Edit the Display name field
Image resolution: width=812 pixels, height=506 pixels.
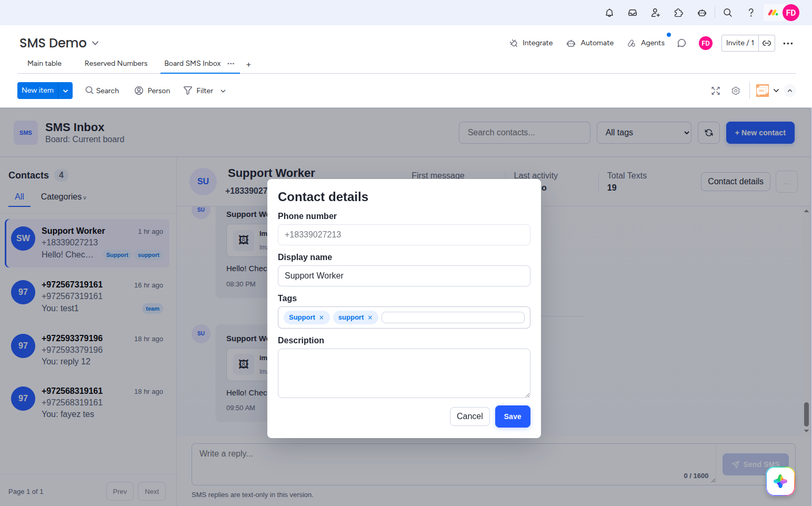pos(404,276)
